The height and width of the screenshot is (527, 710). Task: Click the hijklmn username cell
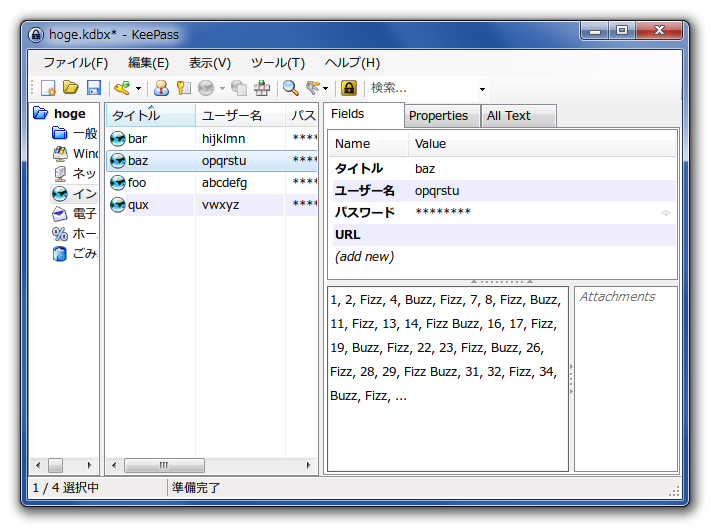(224, 139)
